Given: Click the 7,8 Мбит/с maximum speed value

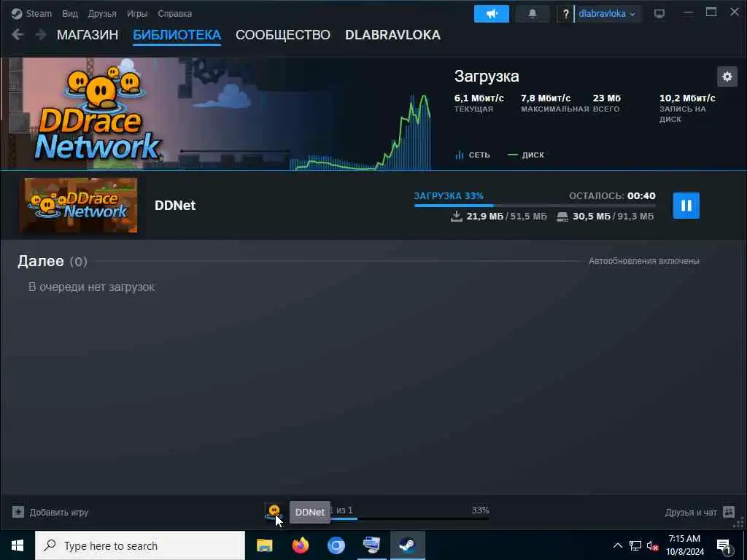Looking at the screenshot, I should pyautogui.click(x=546, y=98).
